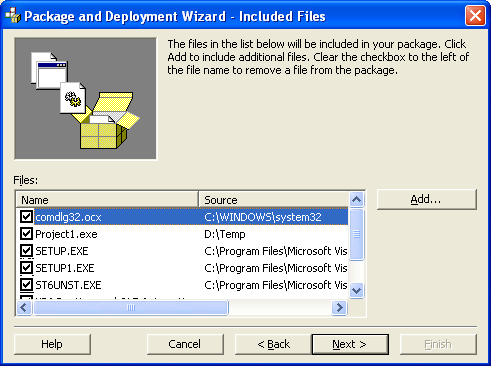Click the vertical scrollbar thumb
The width and height of the screenshot is (491, 366).
pos(357,234)
